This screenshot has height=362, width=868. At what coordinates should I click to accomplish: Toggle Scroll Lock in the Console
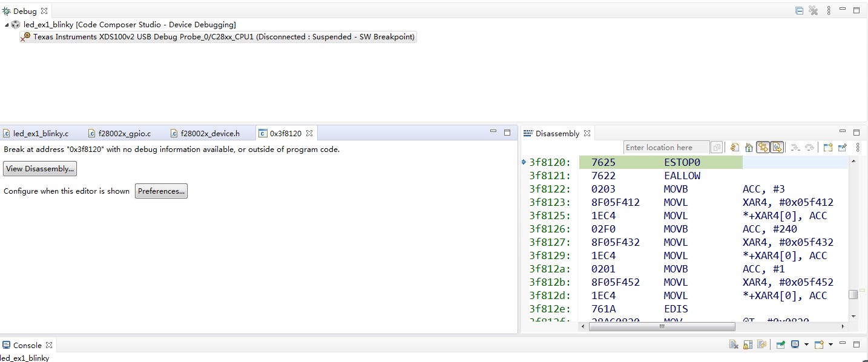point(748,345)
